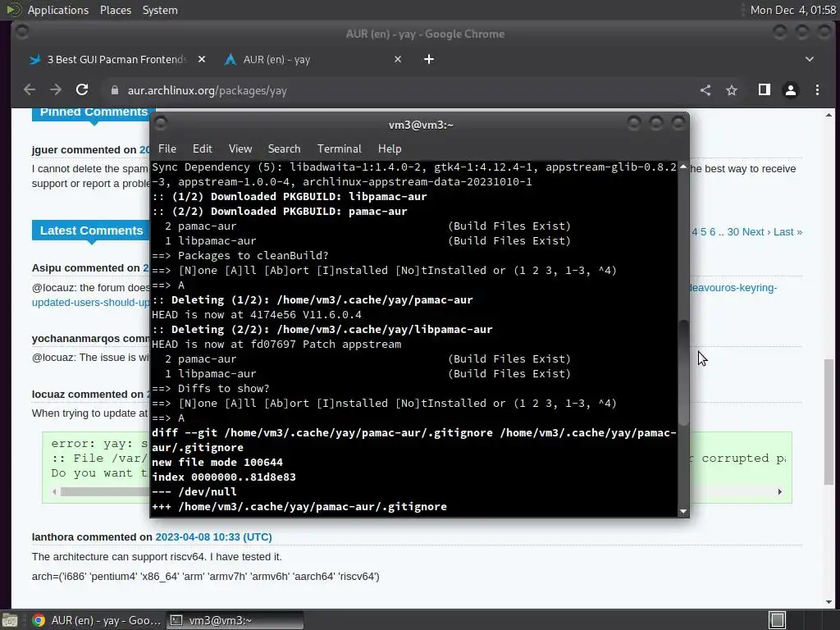Open a new Chrome tab

click(x=429, y=59)
